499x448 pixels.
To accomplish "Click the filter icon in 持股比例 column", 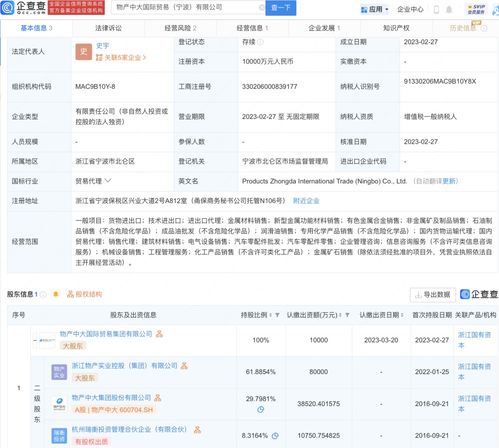I will click(x=277, y=315).
